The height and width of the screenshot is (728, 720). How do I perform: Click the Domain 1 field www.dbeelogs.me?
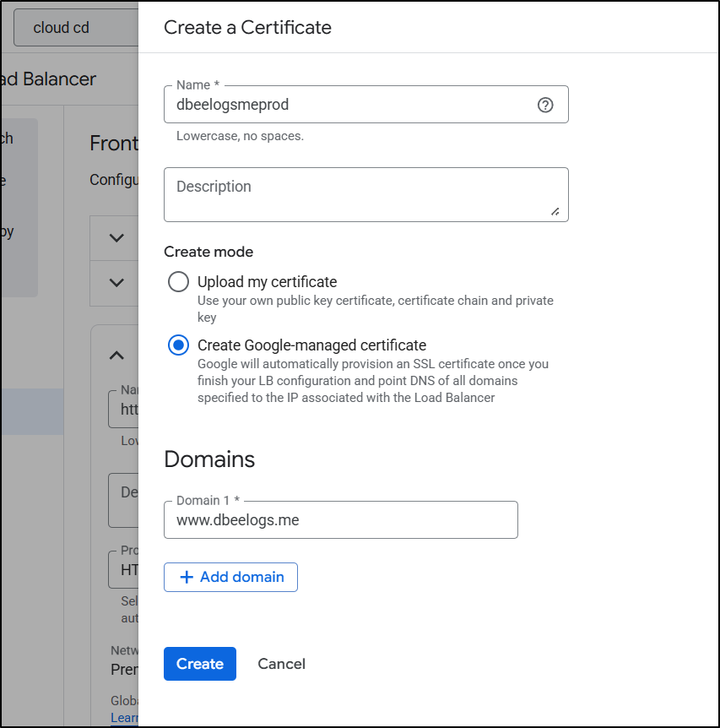(x=340, y=520)
